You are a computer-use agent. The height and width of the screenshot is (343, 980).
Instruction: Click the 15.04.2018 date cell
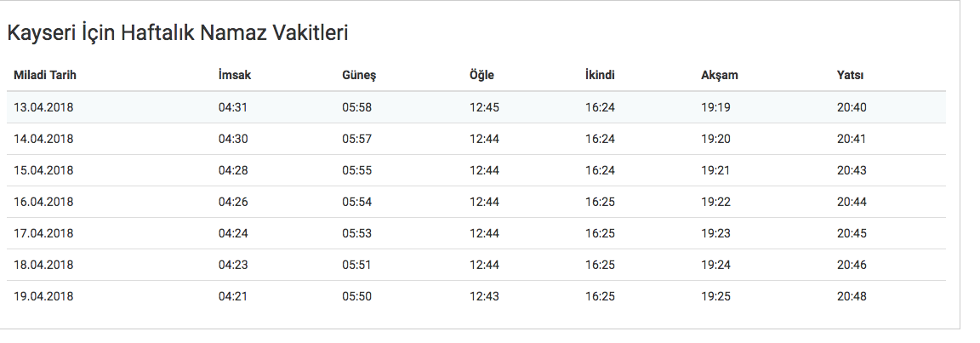(x=43, y=170)
